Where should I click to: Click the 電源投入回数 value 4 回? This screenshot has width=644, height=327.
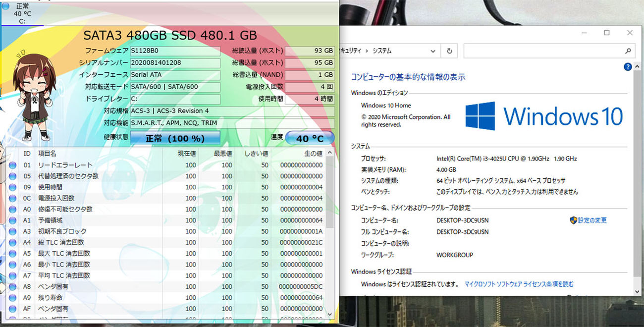tap(310, 87)
